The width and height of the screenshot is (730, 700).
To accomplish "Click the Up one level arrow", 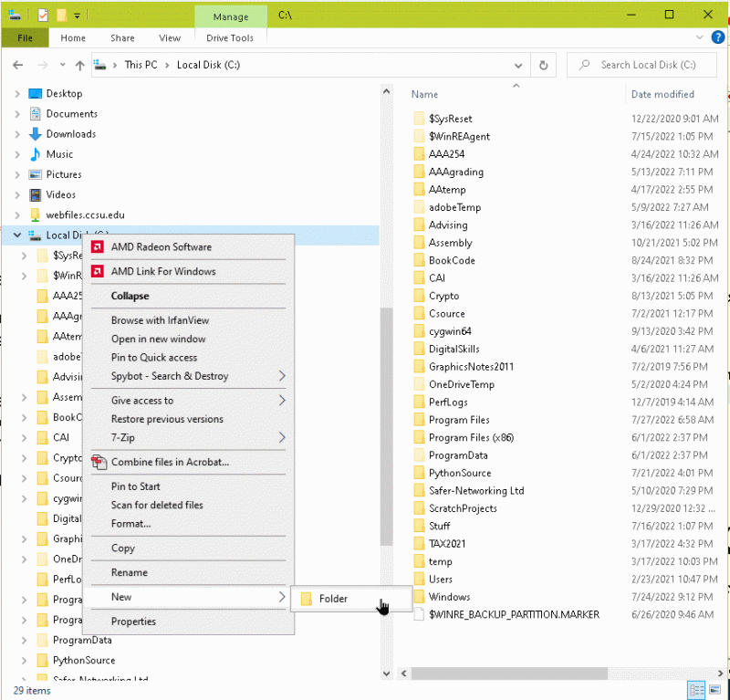I will point(80,65).
